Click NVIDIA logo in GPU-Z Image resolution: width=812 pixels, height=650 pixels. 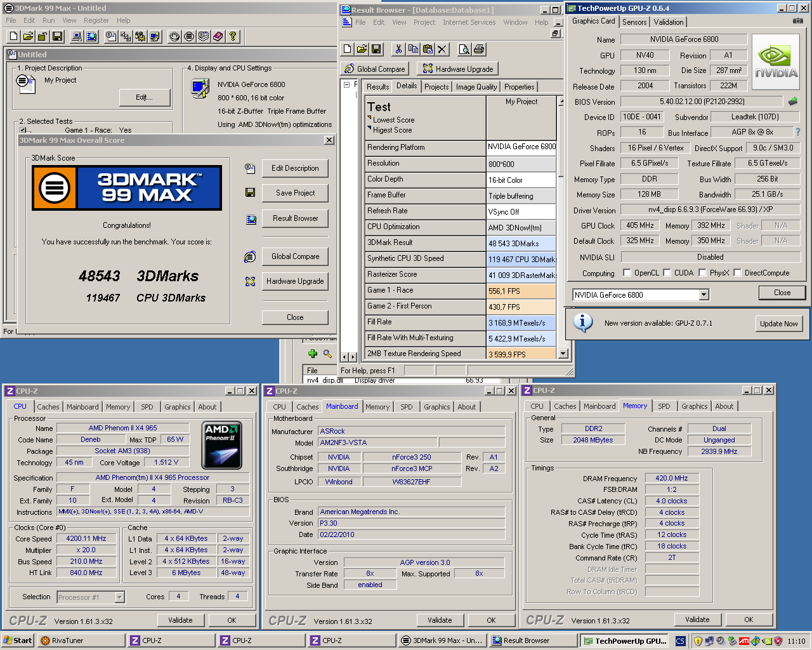tap(776, 63)
